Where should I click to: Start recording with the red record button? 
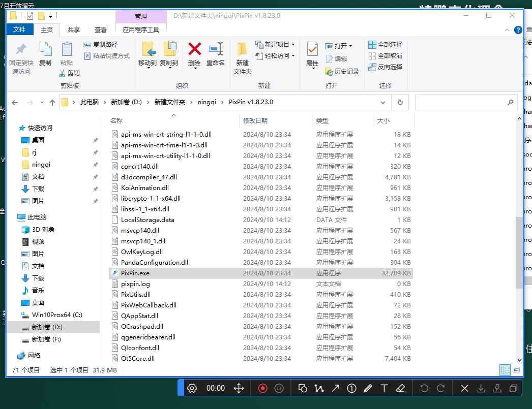click(x=262, y=388)
